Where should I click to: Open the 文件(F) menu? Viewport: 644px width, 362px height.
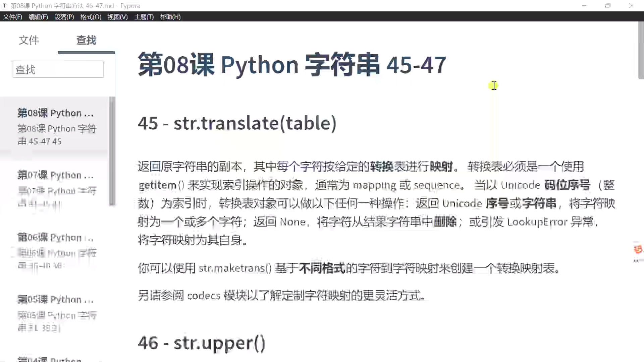pyautogui.click(x=12, y=17)
